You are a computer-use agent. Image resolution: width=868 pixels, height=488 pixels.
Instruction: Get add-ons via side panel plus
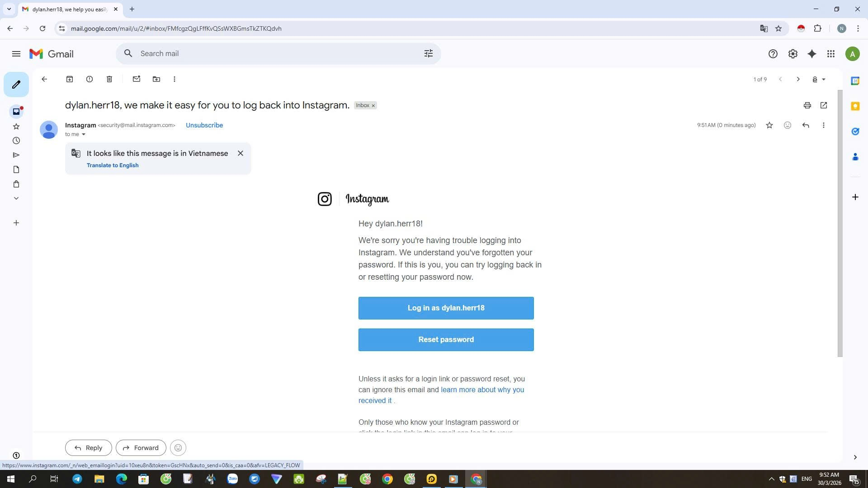pos(855,197)
